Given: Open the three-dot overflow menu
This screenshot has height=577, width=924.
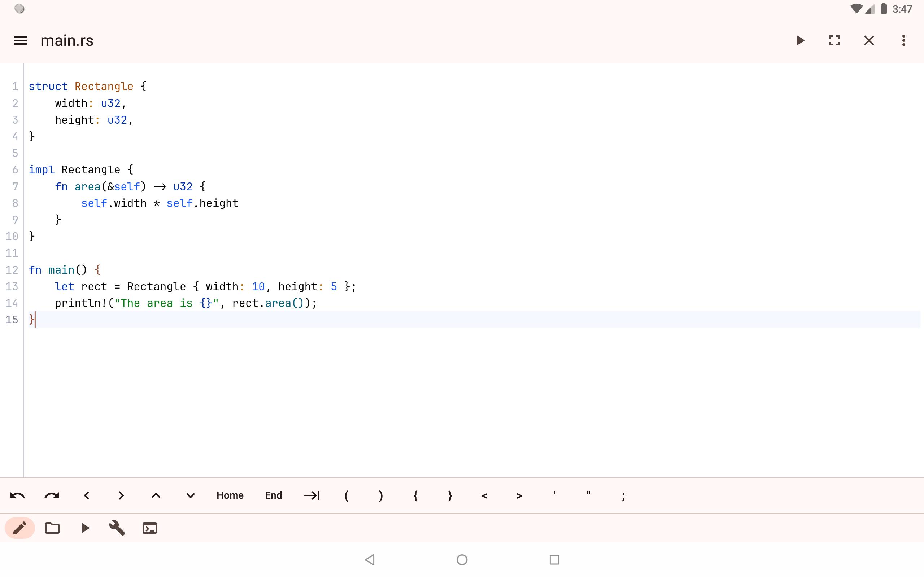Looking at the screenshot, I should pyautogui.click(x=903, y=40).
